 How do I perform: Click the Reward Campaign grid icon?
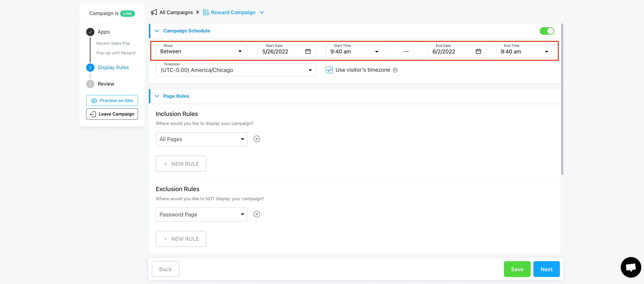206,12
